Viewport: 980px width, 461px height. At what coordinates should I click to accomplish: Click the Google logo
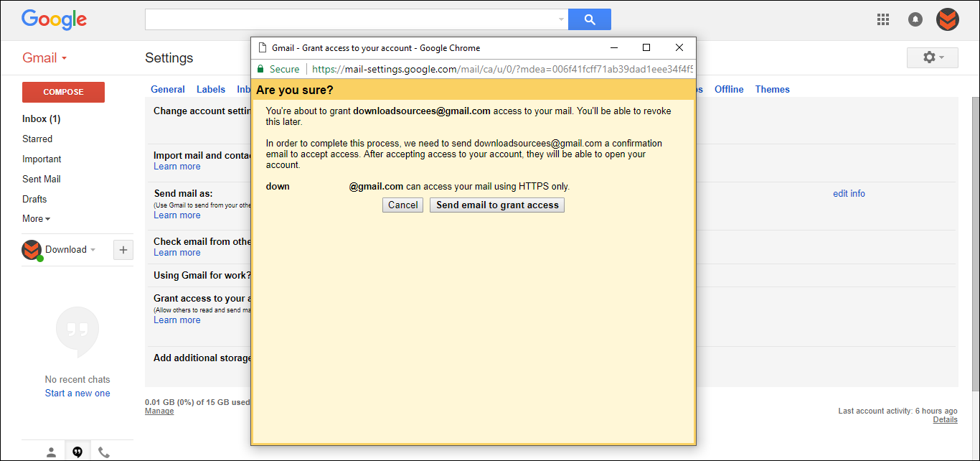tap(54, 19)
